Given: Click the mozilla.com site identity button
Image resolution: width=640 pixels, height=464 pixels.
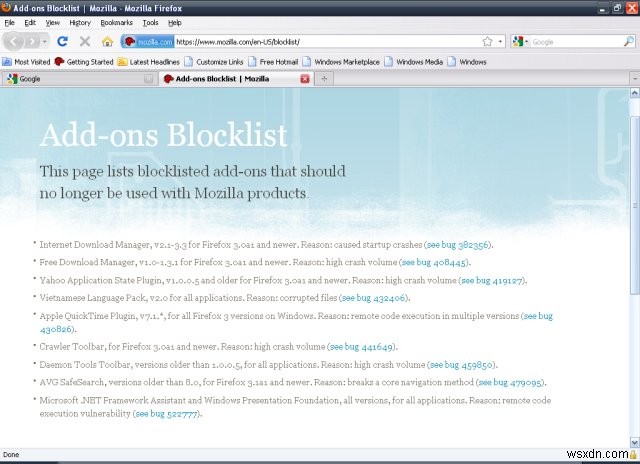Looking at the screenshot, I should coord(148,42).
